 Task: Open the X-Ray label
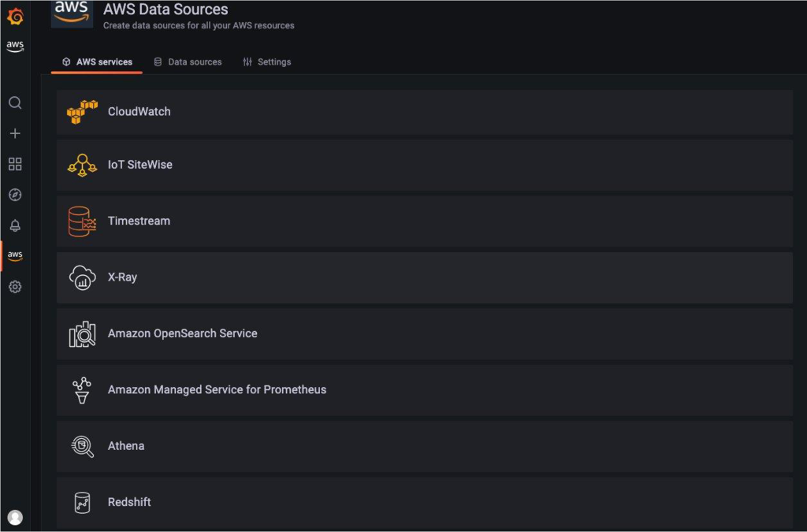click(122, 277)
